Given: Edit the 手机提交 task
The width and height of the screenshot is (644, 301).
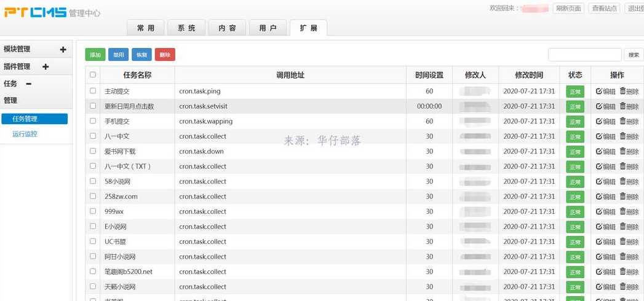Looking at the screenshot, I should click(x=606, y=121).
